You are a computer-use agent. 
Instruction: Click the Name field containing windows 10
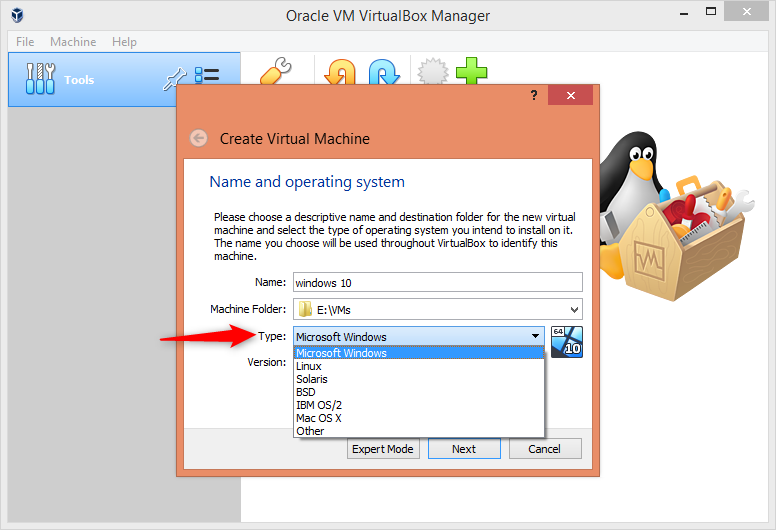[437, 283]
